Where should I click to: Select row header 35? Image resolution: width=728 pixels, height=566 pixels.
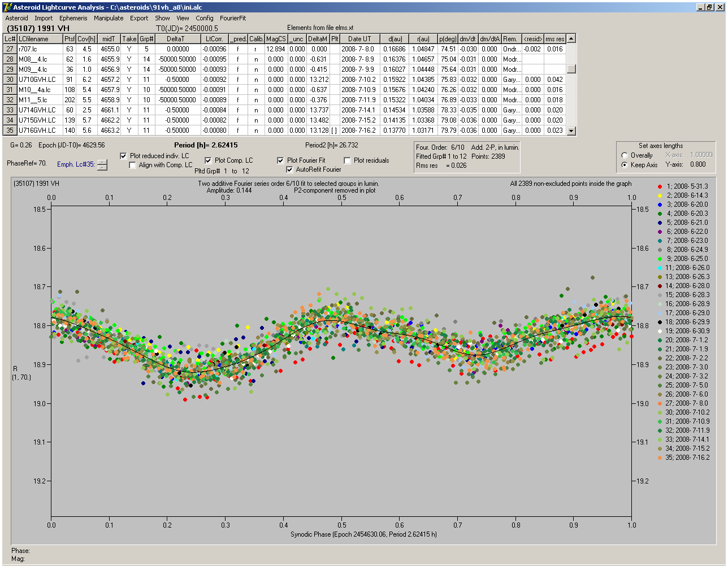click(x=10, y=130)
